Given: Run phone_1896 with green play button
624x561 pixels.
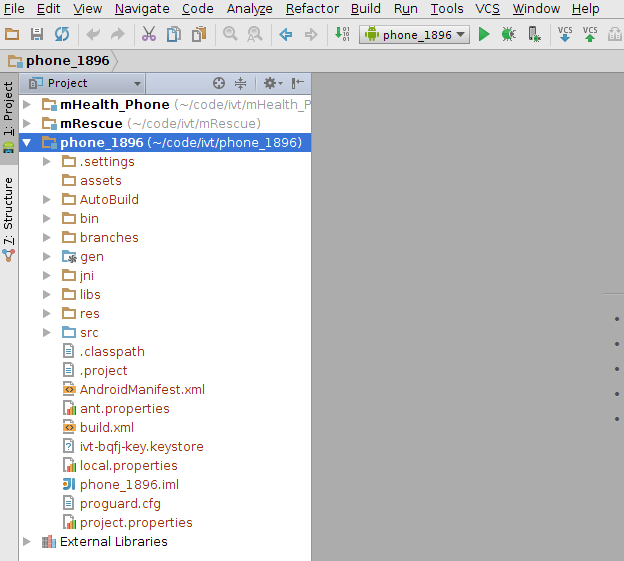Looking at the screenshot, I should point(484,35).
